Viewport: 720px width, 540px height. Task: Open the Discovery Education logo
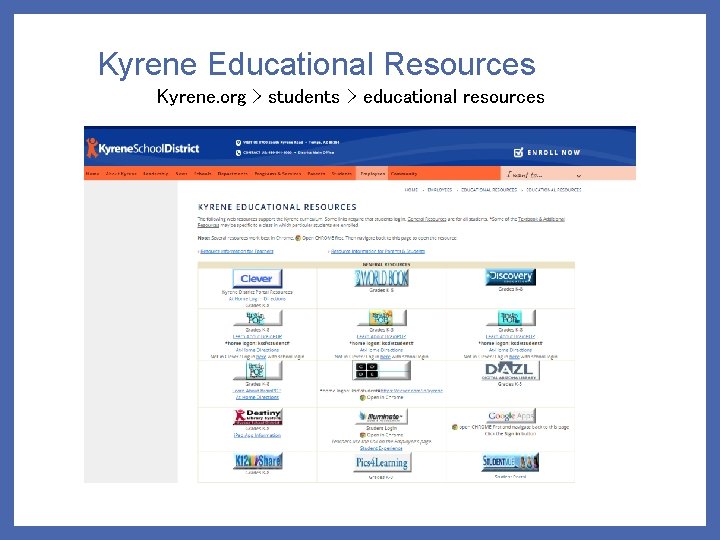[510, 277]
